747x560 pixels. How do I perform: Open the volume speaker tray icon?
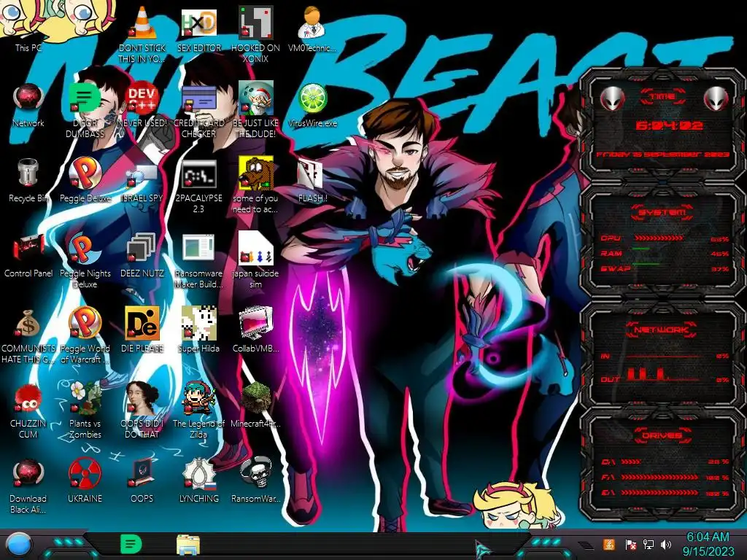[x=666, y=544]
